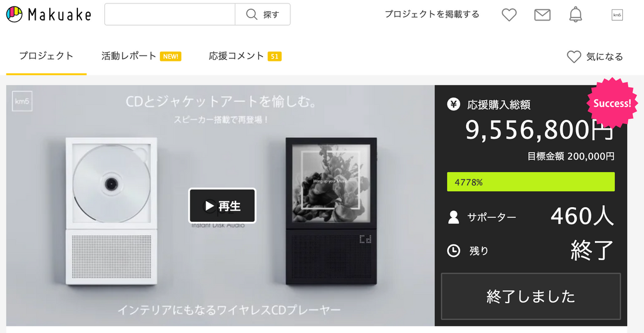The height and width of the screenshot is (333, 644).
Task: Open km5 user profile avatar
Action: pos(617,15)
